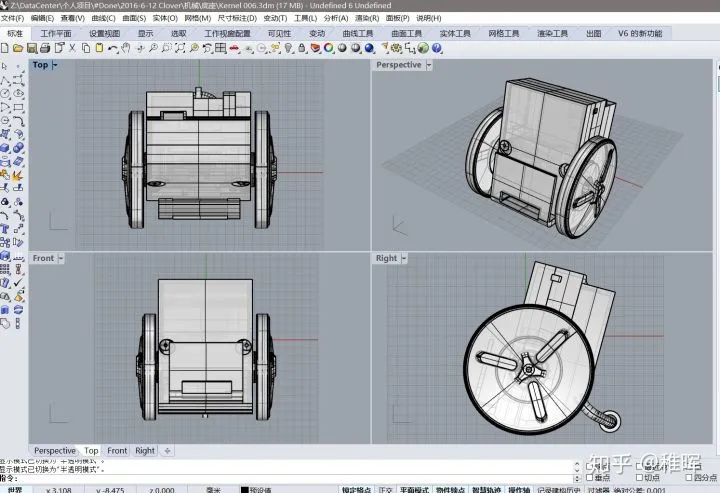
Task: Click the z 0.000 coordinate readout
Action: coord(161,489)
